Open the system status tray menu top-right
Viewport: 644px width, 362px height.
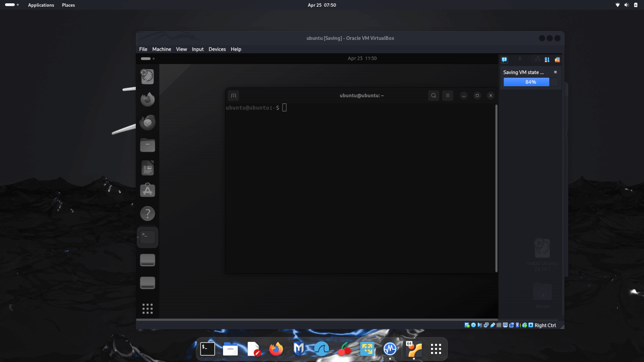(626, 5)
